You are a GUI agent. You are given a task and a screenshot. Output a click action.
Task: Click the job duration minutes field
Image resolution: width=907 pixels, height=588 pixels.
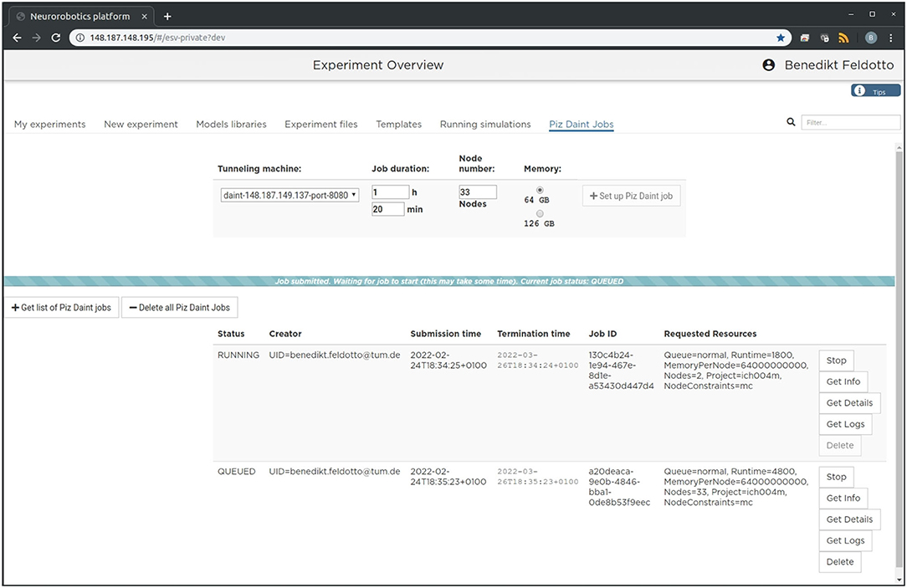tap(387, 209)
